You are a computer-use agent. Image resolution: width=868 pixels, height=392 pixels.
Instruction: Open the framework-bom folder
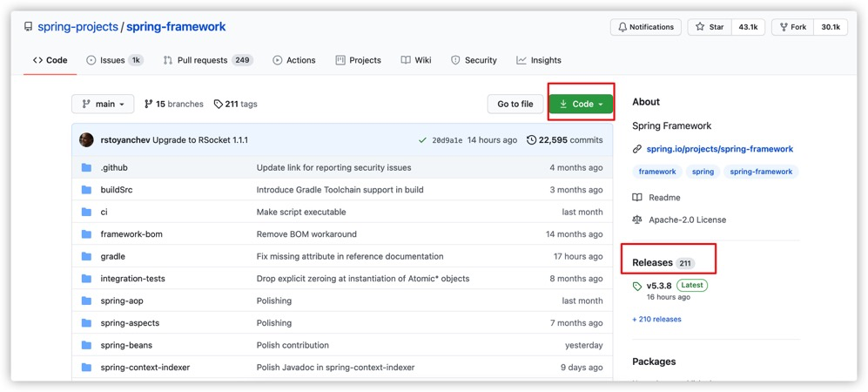(131, 234)
